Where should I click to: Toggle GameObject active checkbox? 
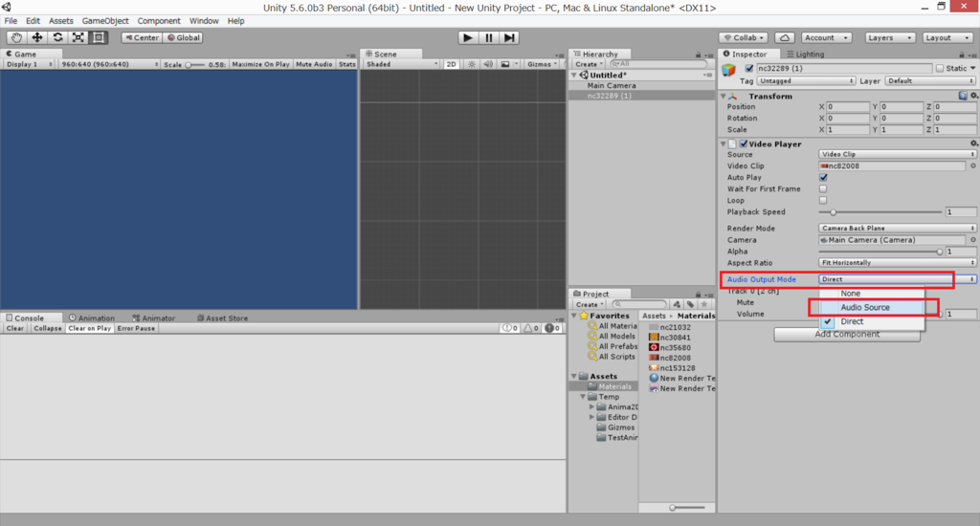pyautogui.click(x=748, y=68)
